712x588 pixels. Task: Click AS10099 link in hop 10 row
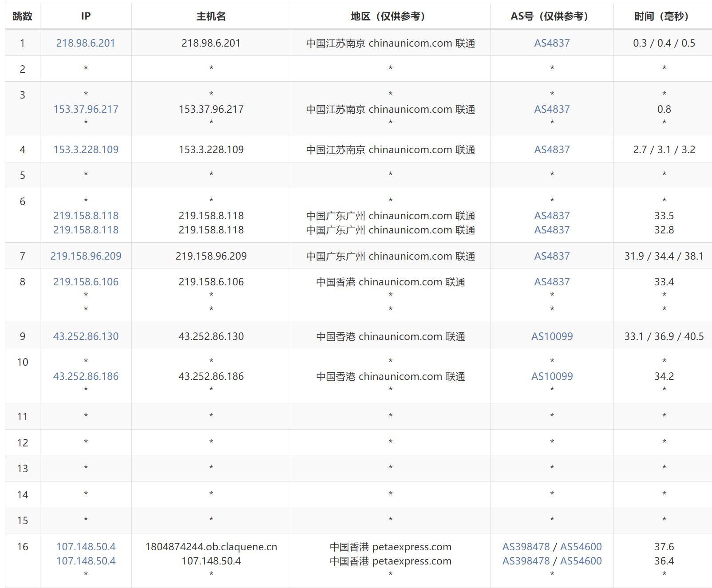552,376
